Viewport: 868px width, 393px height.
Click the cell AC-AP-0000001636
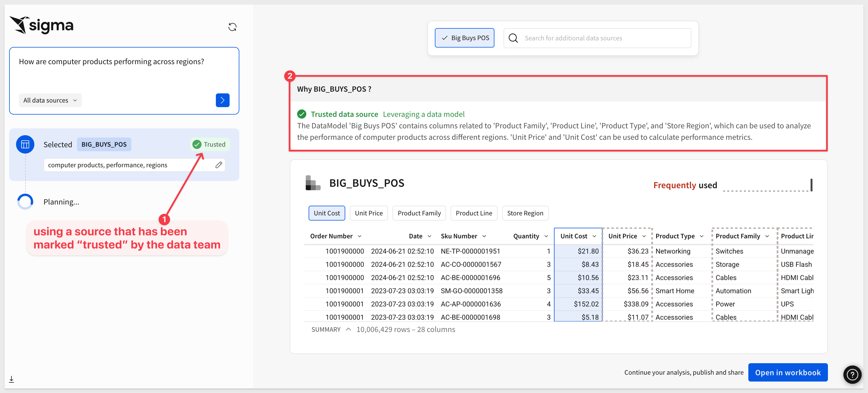tap(471, 304)
